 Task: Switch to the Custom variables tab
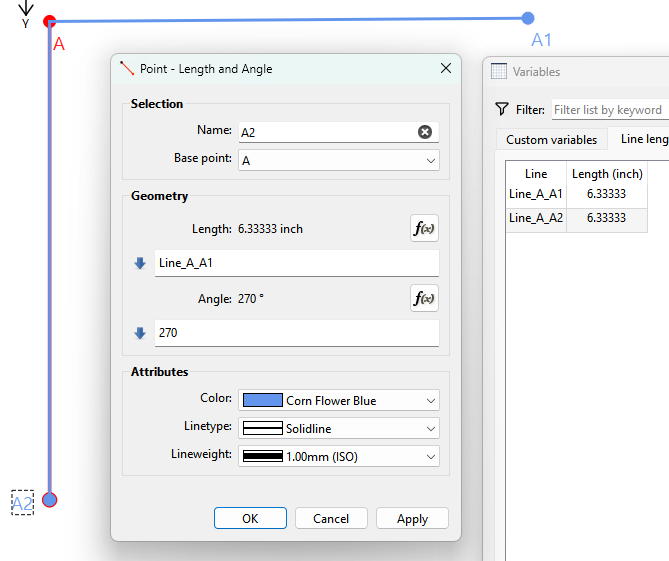pyautogui.click(x=551, y=140)
